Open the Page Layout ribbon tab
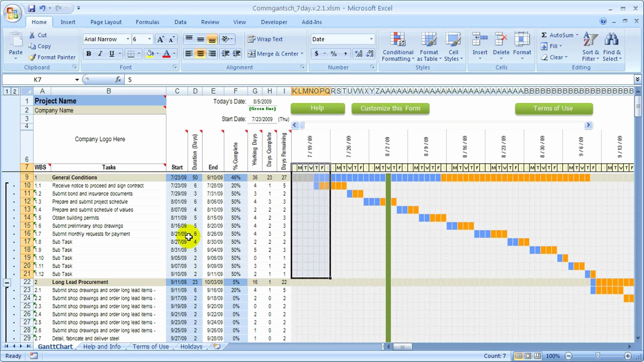Image resolution: width=644 pixels, height=362 pixels. (106, 22)
